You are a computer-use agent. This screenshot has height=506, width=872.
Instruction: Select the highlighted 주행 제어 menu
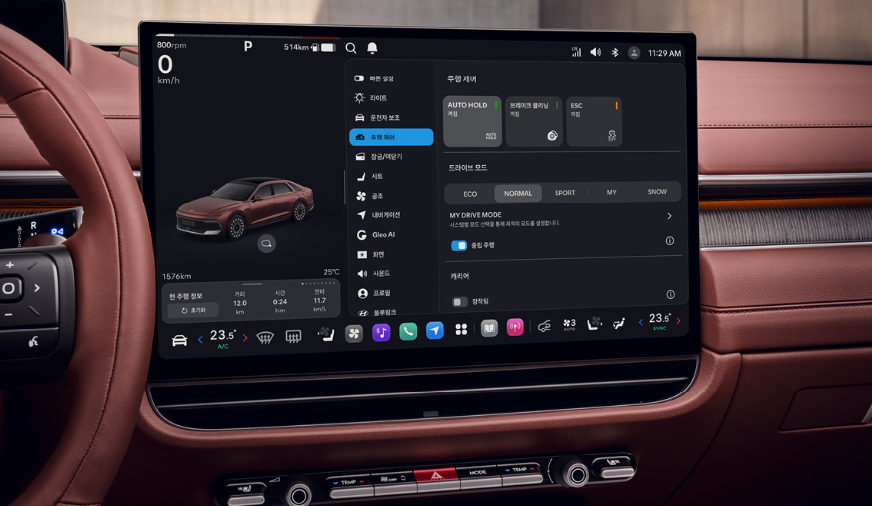coord(392,137)
